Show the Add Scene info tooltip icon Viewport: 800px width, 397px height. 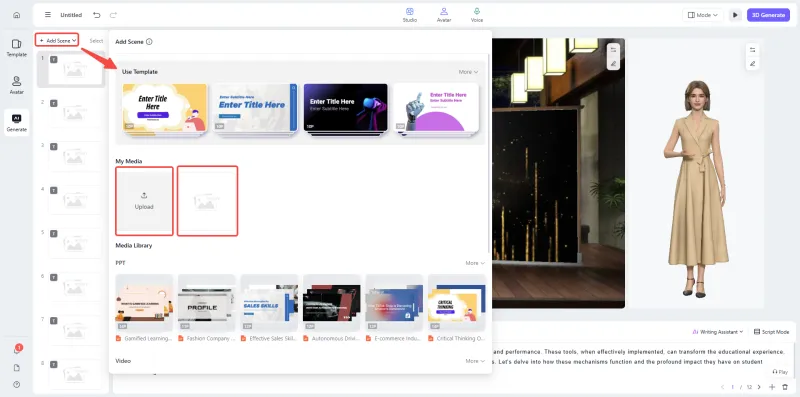(x=149, y=42)
